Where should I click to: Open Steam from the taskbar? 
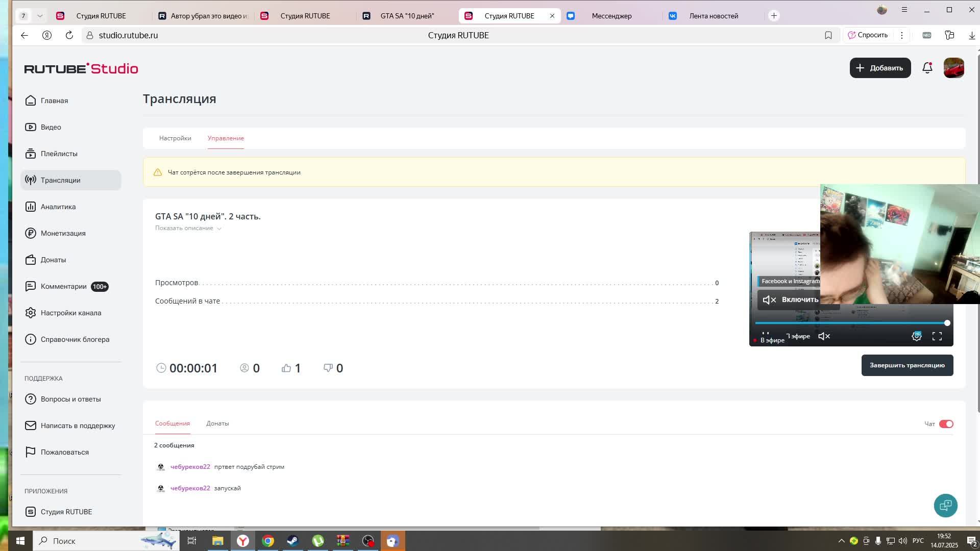(292, 541)
